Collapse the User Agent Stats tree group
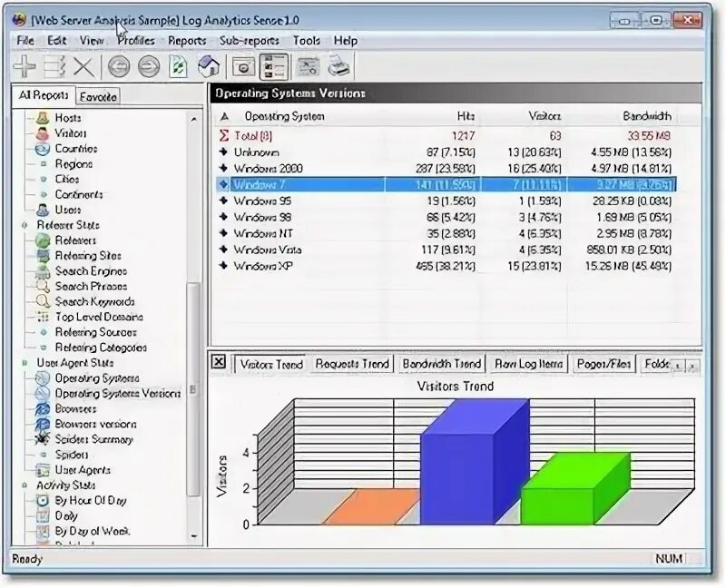 click(25, 363)
